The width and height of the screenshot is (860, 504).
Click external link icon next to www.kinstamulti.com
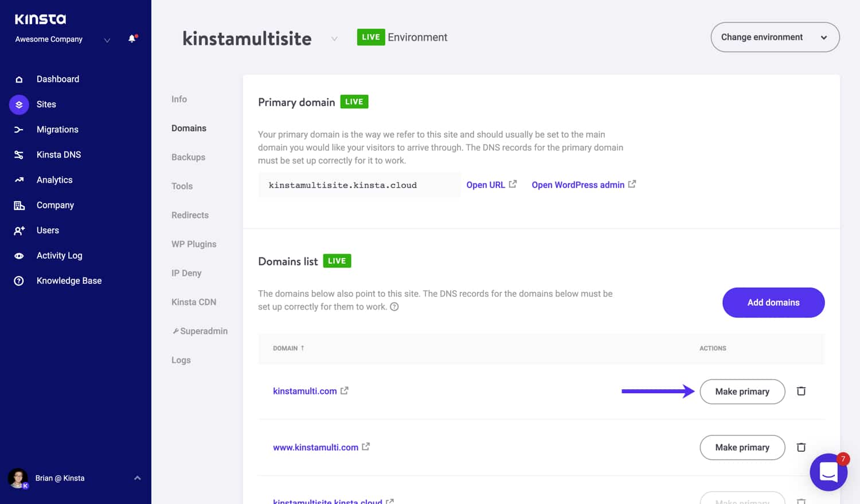tap(366, 447)
